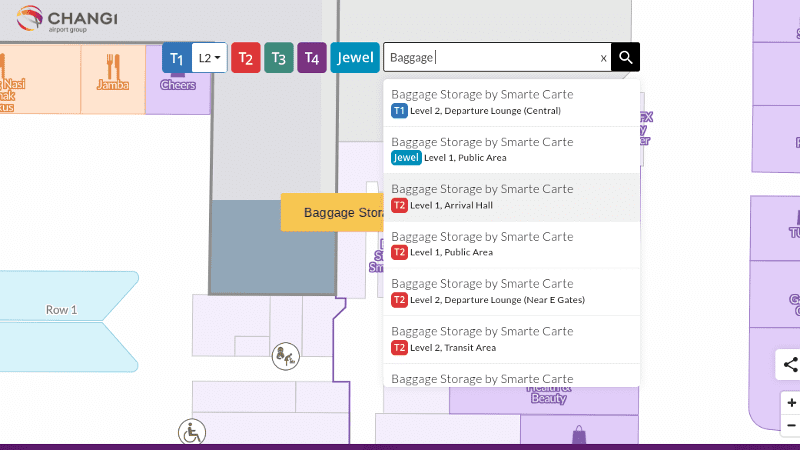Zoom out with the minus button

tap(791, 425)
